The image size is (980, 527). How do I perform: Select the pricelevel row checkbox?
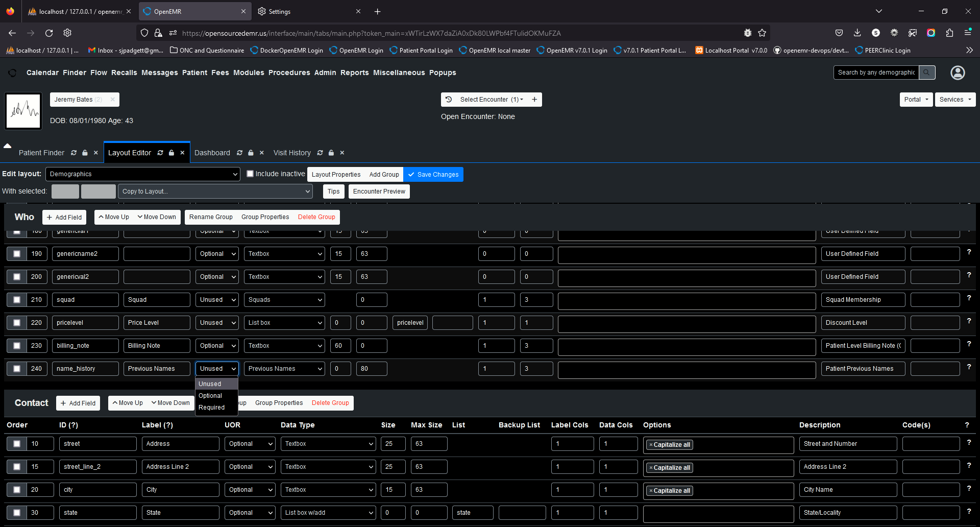(17, 323)
